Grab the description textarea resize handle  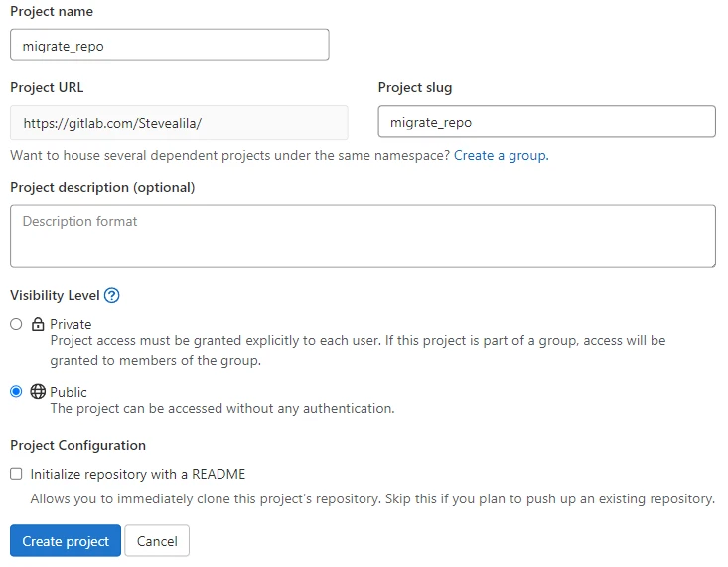pos(710,262)
